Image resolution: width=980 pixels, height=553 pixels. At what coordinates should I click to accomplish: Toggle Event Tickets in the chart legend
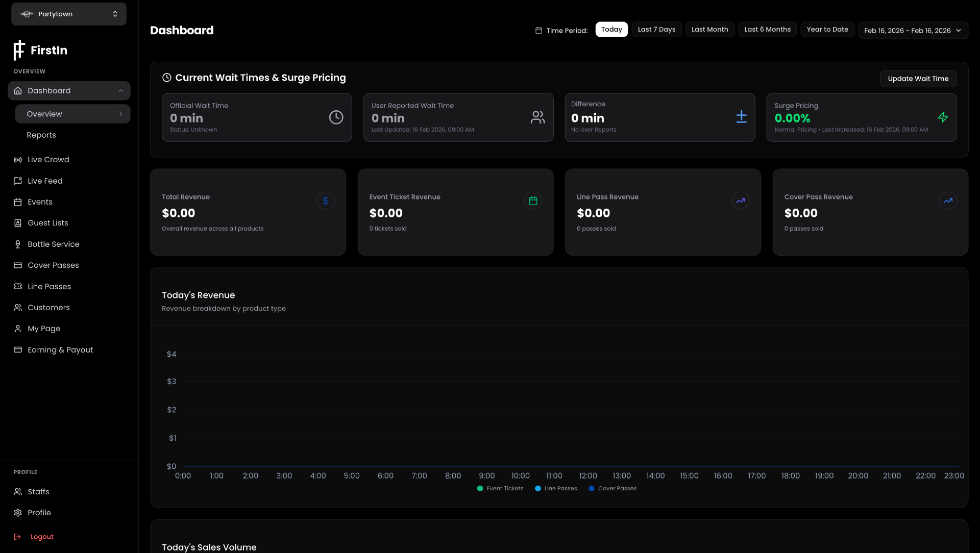[x=500, y=488]
